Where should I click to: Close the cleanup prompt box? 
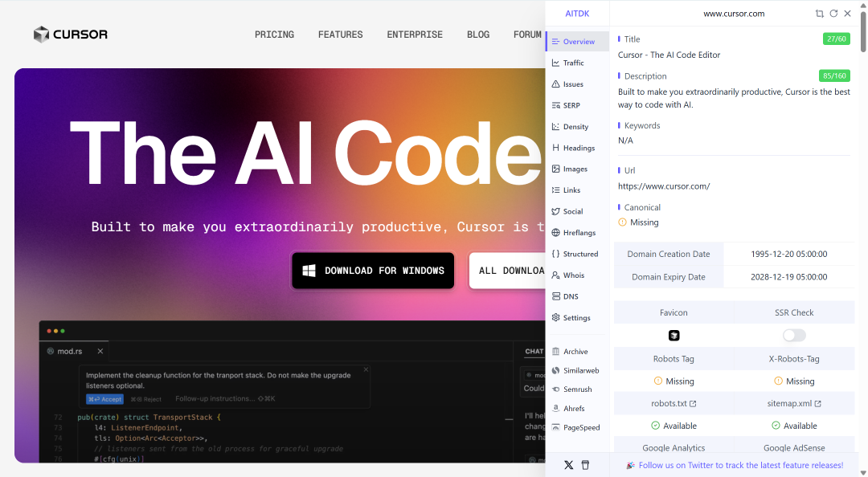click(366, 369)
